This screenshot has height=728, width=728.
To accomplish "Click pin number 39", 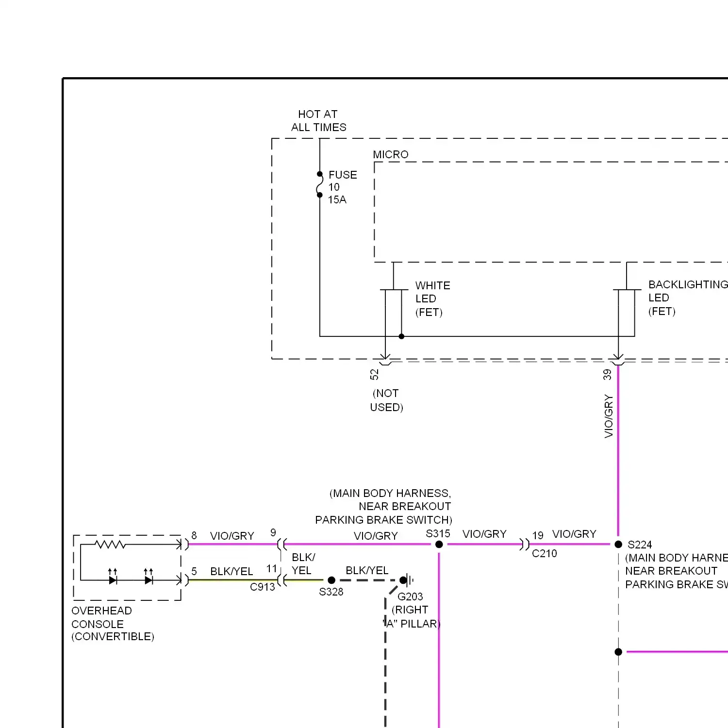I will coord(607,374).
